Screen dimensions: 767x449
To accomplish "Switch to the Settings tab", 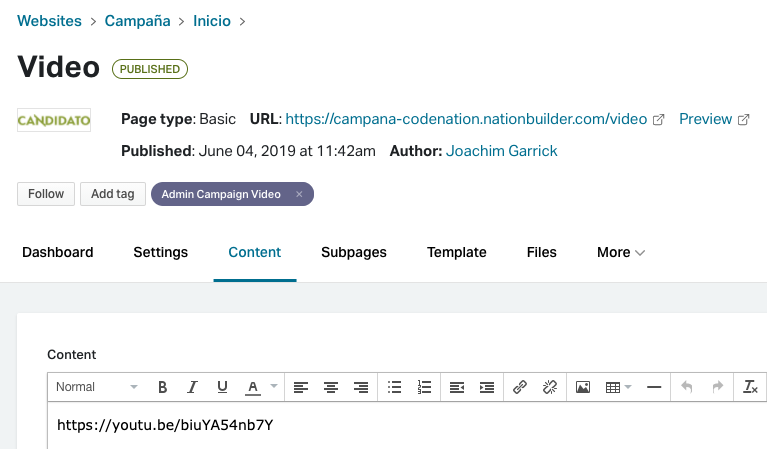I will [160, 252].
